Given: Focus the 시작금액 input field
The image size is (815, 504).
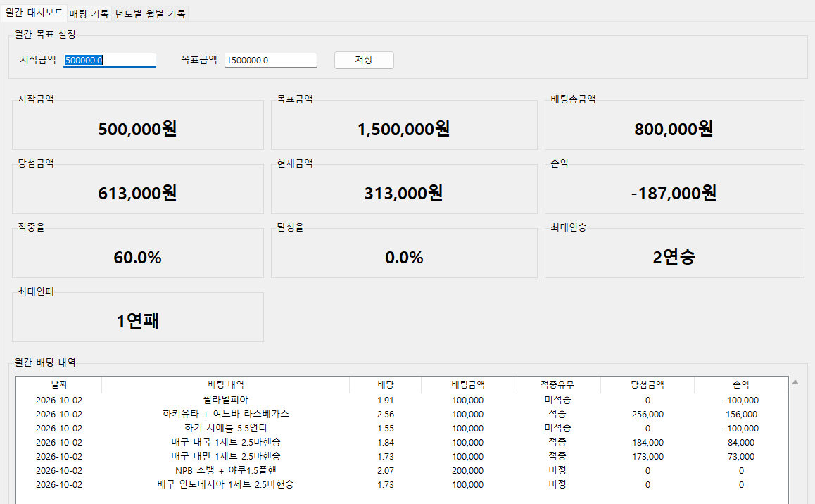Looking at the screenshot, I should [110, 61].
